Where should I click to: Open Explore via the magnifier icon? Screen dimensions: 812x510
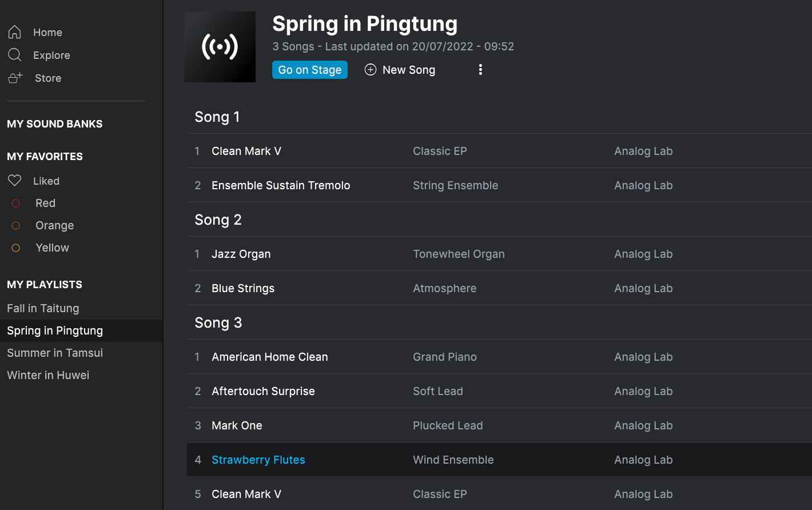pyautogui.click(x=15, y=55)
